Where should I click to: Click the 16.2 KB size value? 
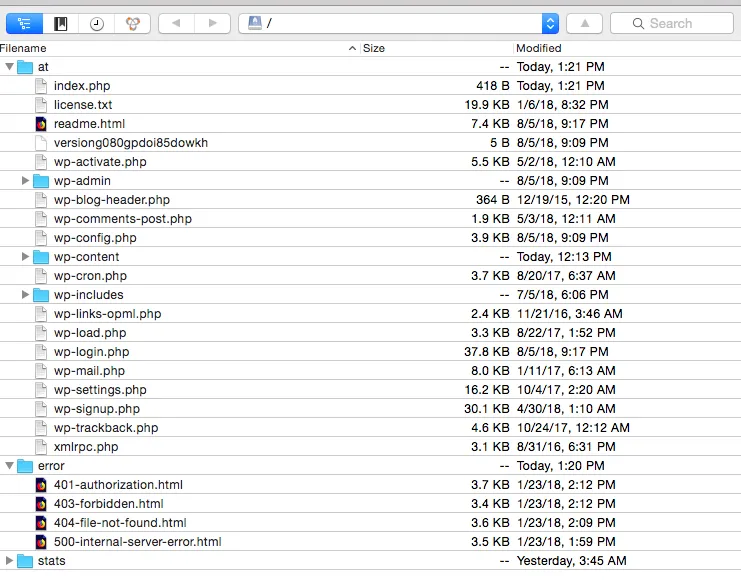point(487,389)
